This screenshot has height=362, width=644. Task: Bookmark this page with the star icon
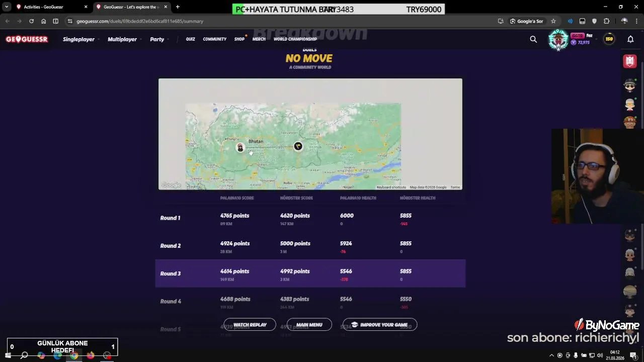pyautogui.click(x=553, y=21)
